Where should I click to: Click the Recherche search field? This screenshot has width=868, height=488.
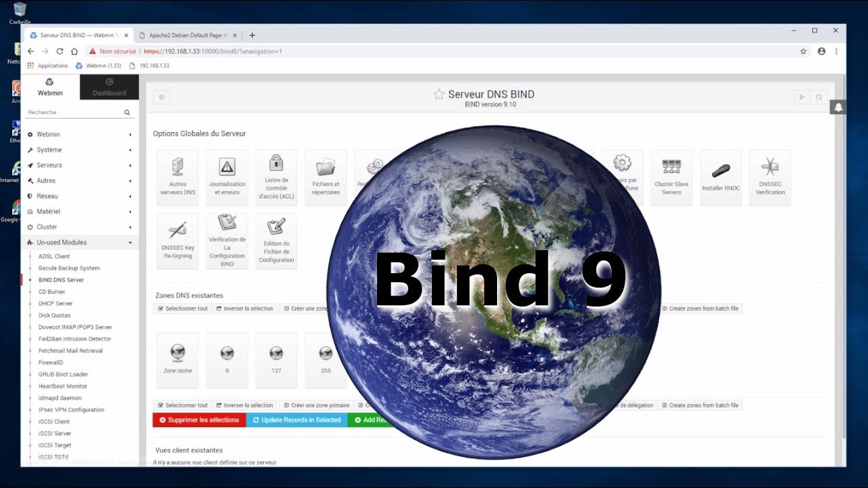[73, 113]
